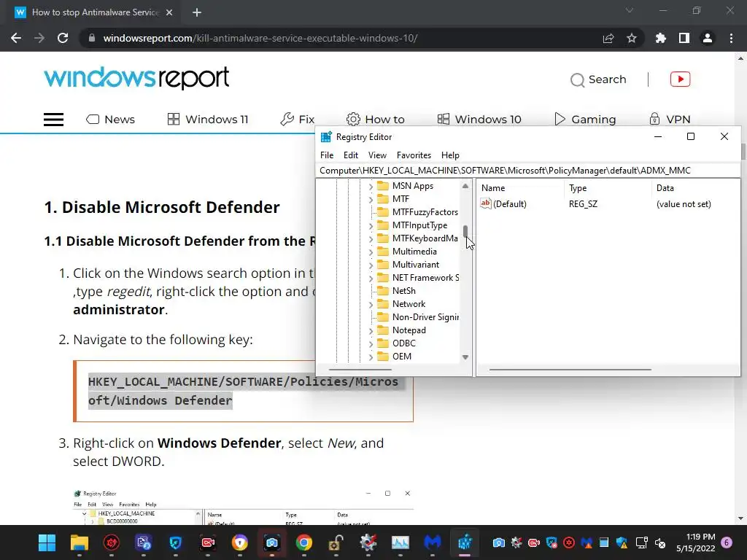Reload the windowsreport page
Screen dimensions: 747x560
click(x=63, y=38)
